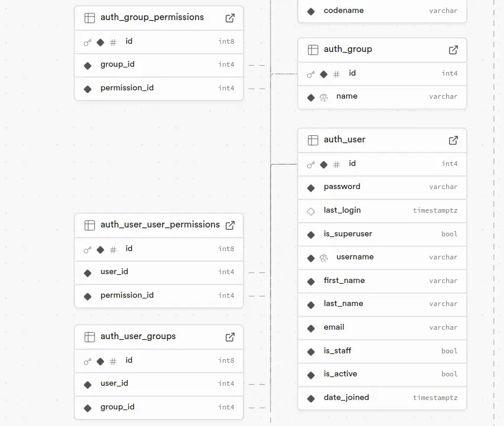Click nullable diamond icon next to last_login
The height and width of the screenshot is (426, 504).
[311, 211]
